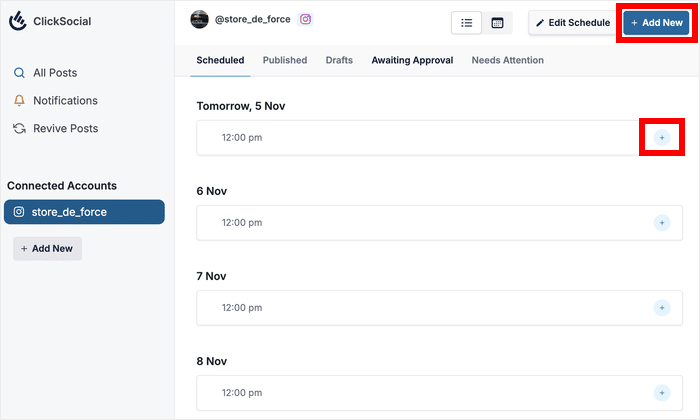This screenshot has height=420, width=700.
Task: Click plus icon on 7 Nov slot
Action: (661, 308)
